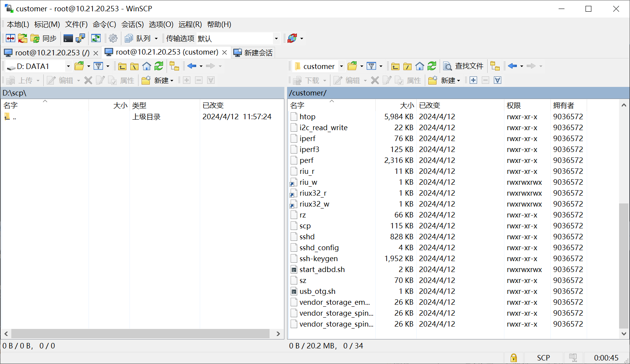
Task: Open the 会话(S) menu
Action: click(133, 24)
